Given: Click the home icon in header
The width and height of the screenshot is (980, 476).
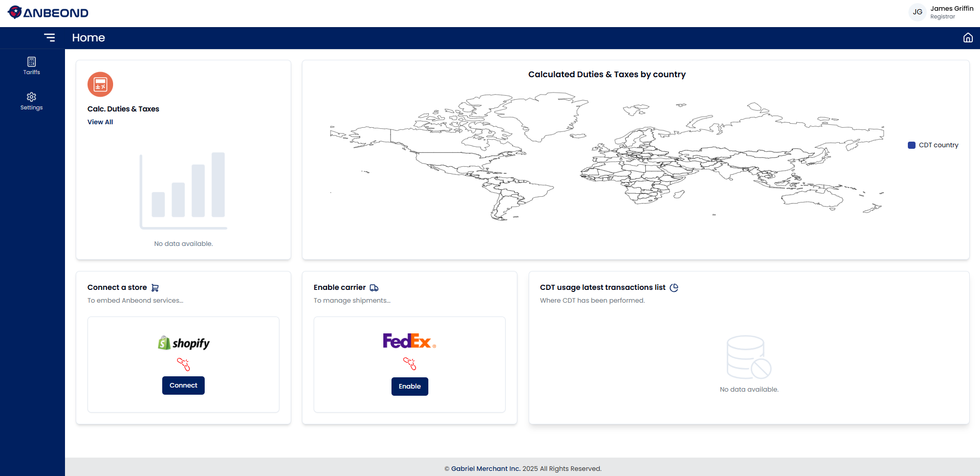Looking at the screenshot, I should click(968, 38).
